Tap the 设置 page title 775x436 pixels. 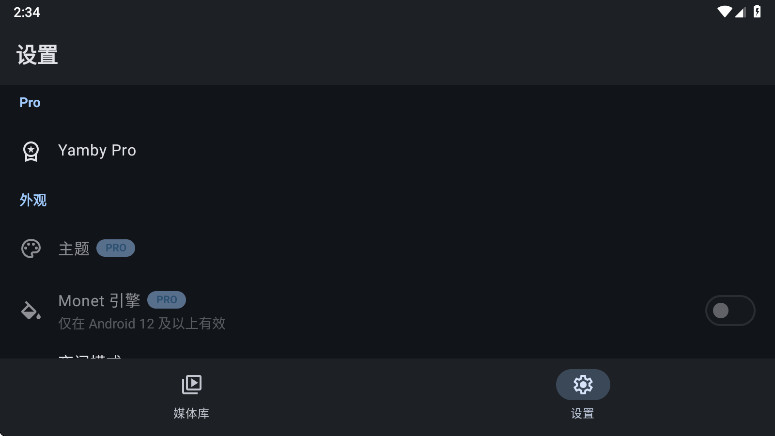click(x=37, y=55)
